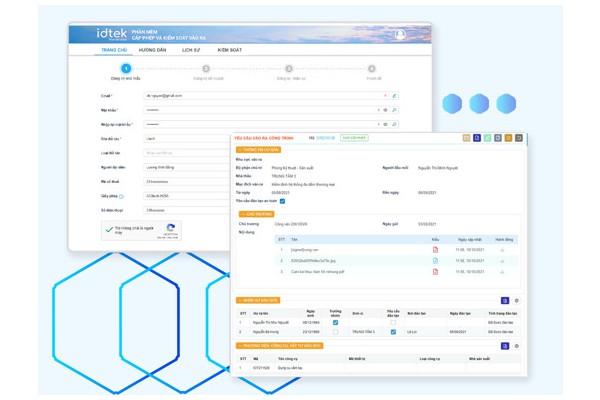
Task: Select step 4 circle in the registration progress
Action: (x=372, y=69)
